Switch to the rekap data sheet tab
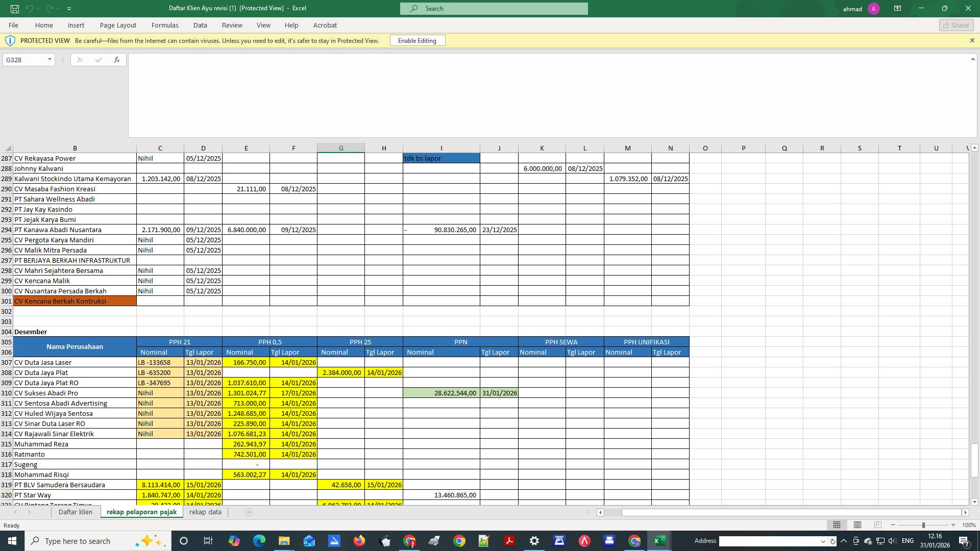 coord(204,512)
